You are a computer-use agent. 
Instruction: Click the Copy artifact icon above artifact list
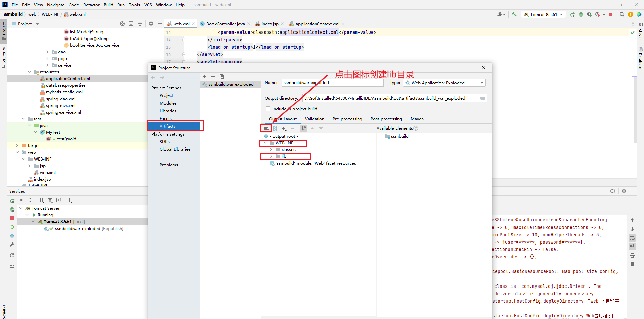[x=221, y=77]
